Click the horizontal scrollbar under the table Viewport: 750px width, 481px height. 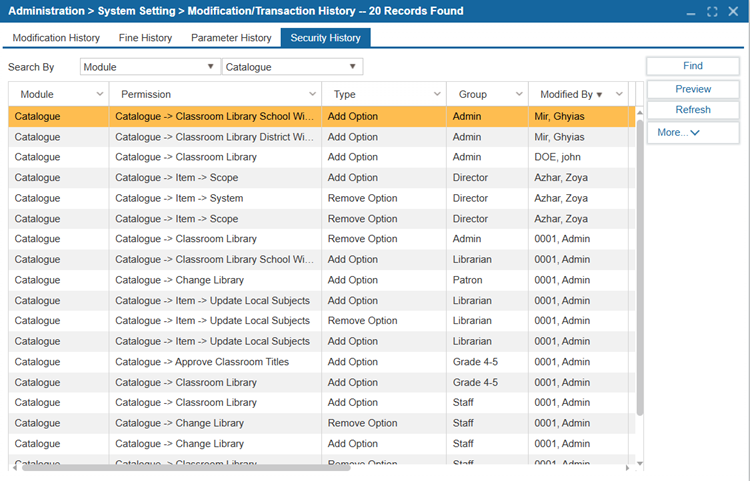pyautogui.click(x=186, y=468)
